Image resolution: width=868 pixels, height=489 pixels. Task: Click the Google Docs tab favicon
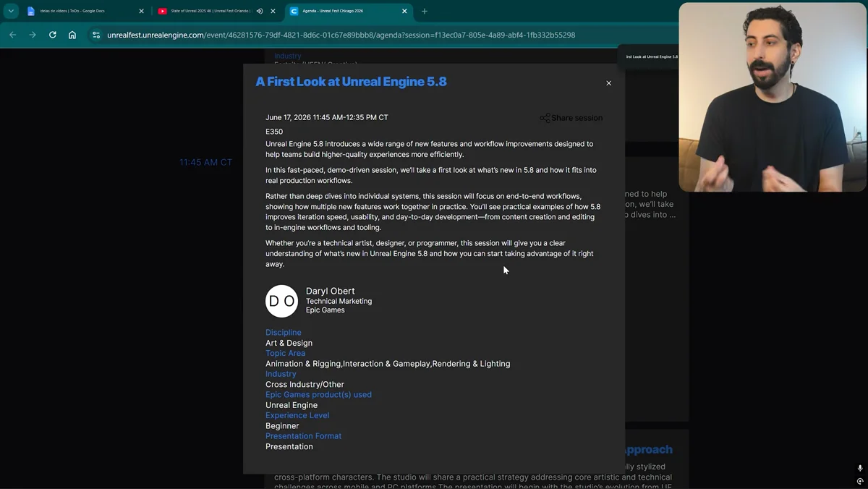click(x=31, y=11)
